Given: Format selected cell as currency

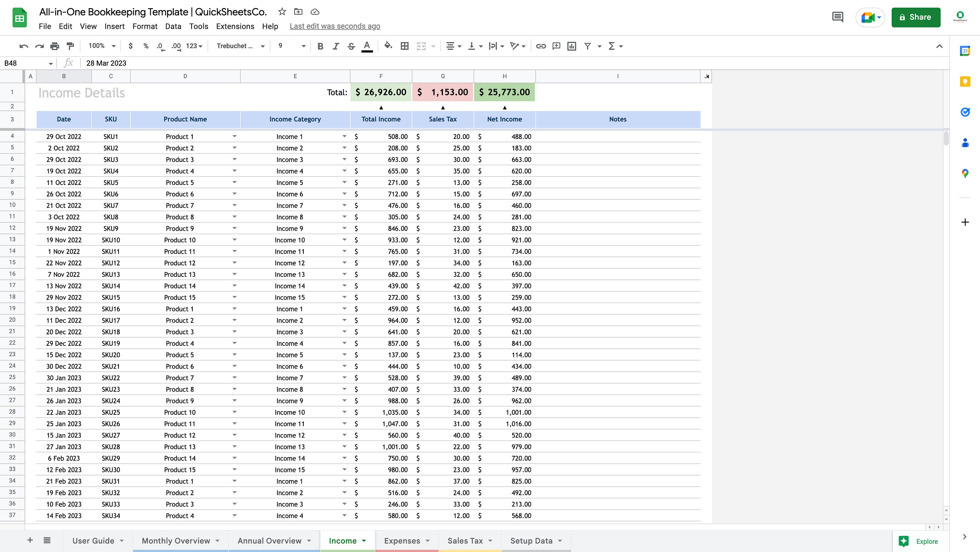Looking at the screenshot, I should (130, 46).
